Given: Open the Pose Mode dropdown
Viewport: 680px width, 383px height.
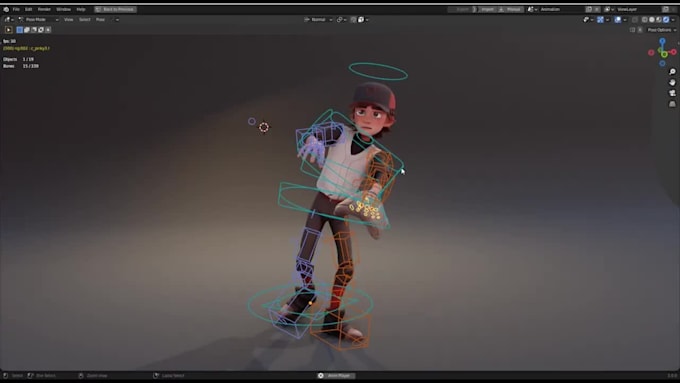Looking at the screenshot, I should click(39, 20).
